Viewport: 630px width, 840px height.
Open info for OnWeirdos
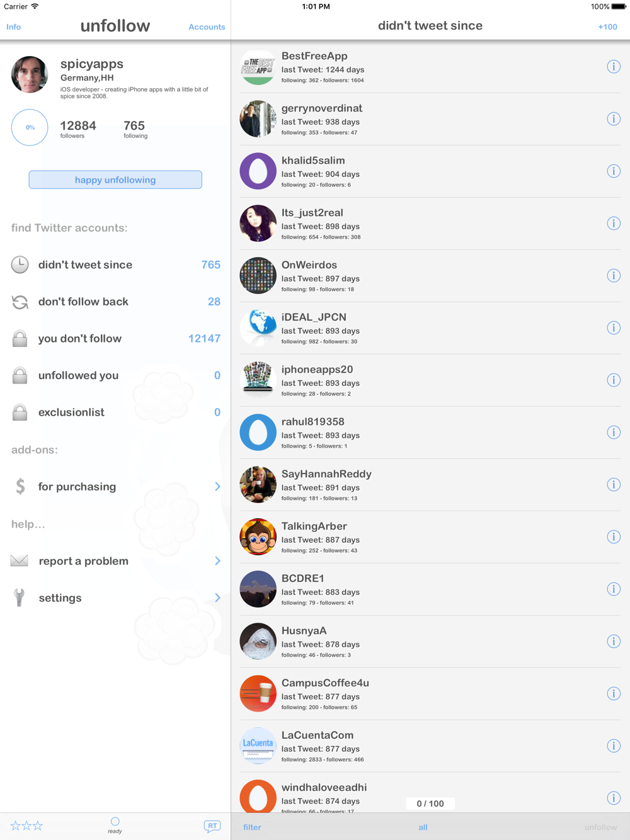614,276
